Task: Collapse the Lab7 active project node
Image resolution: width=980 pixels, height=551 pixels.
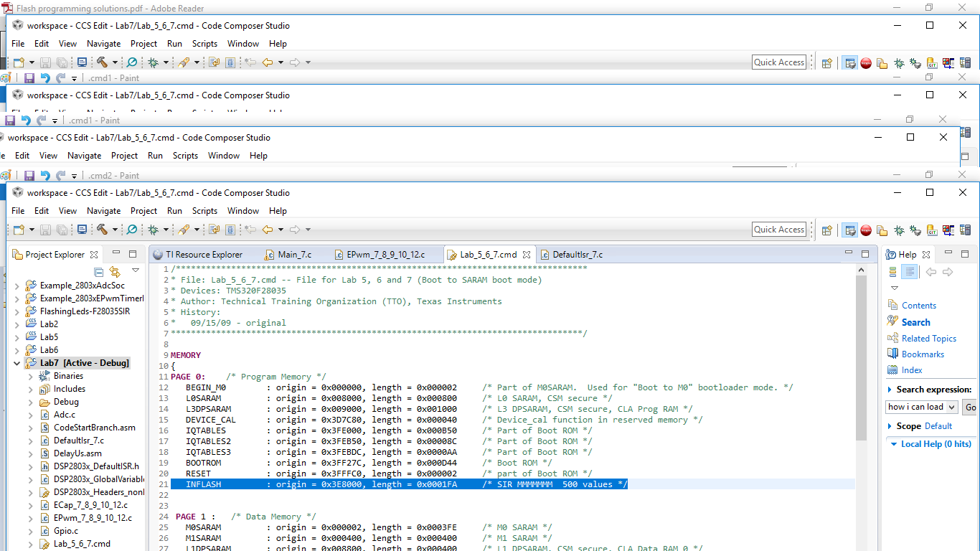Action: pyautogui.click(x=17, y=363)
